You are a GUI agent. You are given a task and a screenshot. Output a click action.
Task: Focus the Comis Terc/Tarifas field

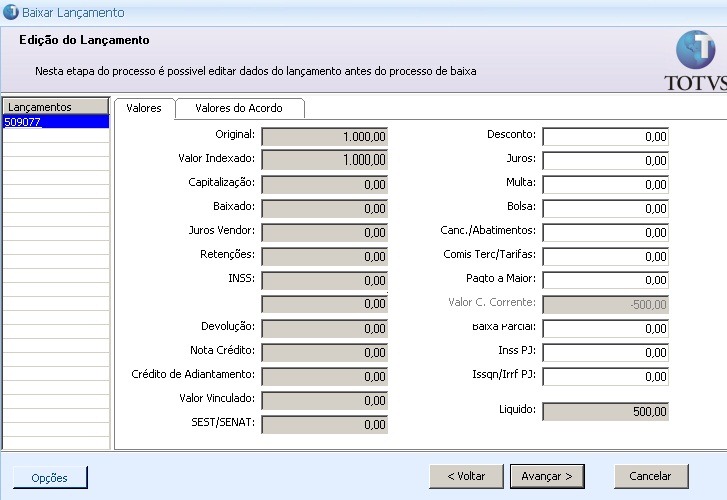click(606, 256)
